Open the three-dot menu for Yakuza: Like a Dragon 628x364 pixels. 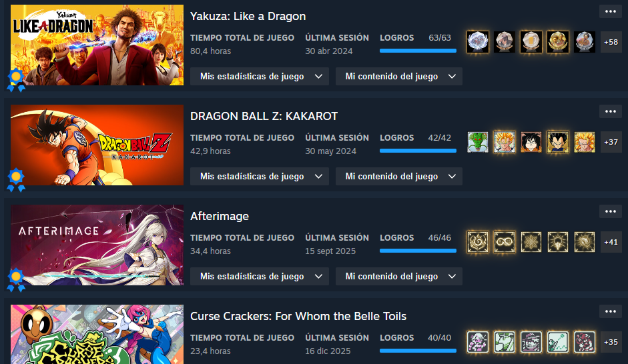pos(611,11)
